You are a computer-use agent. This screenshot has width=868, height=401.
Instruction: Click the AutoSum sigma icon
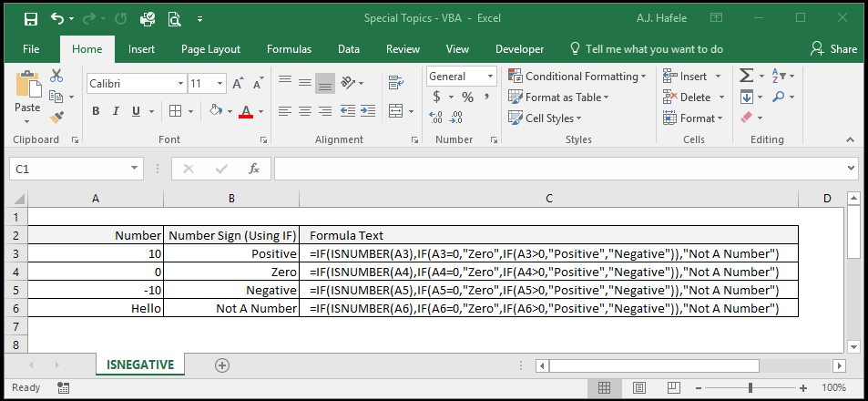pos(746,76)
